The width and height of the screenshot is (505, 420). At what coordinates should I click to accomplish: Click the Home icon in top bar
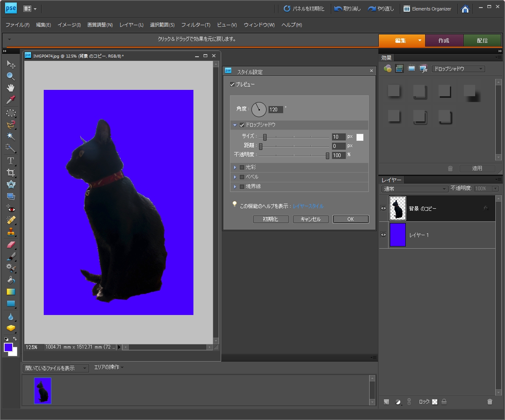465,9
